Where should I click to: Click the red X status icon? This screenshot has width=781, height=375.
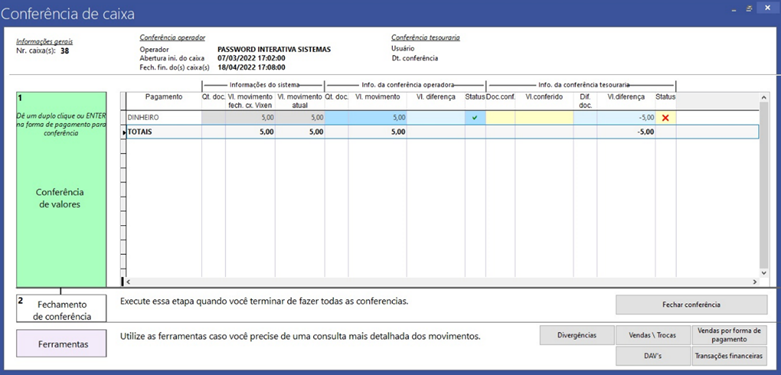pyautogui.click(x=665, y=118)
